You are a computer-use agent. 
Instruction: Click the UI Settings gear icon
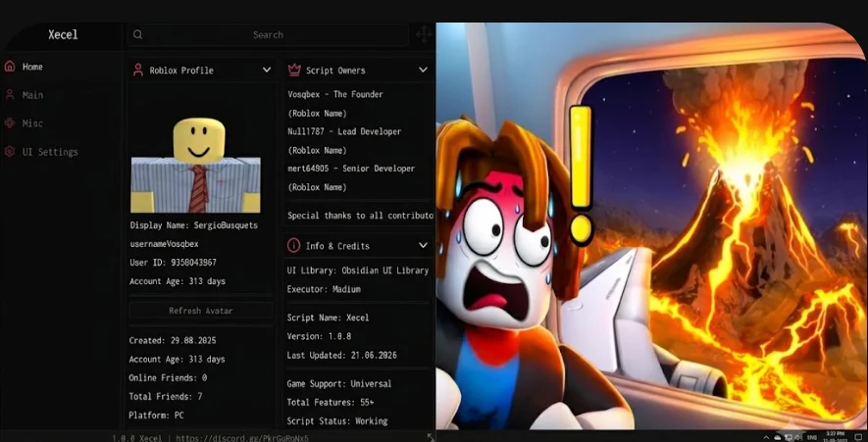point(10,151)
